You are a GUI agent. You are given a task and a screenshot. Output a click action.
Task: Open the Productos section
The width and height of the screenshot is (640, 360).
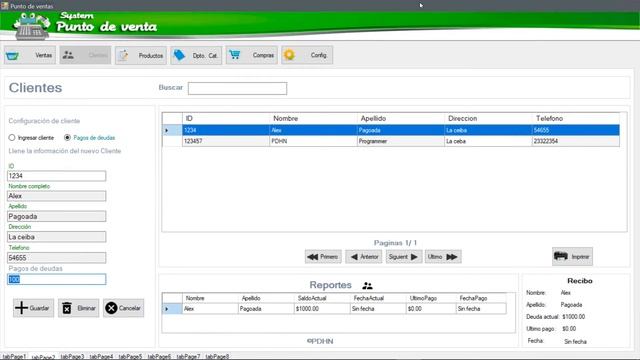(x=141, y=55)
